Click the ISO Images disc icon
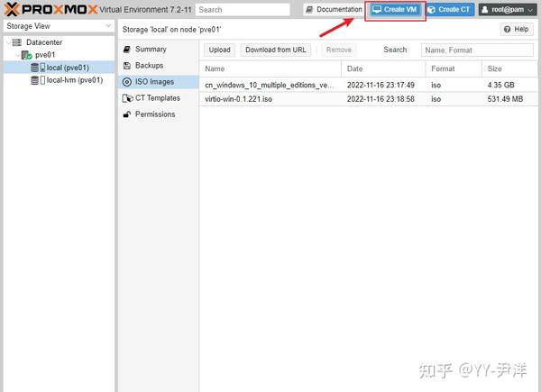The width and height of the screenshot is (541, 392). [126, 82]
